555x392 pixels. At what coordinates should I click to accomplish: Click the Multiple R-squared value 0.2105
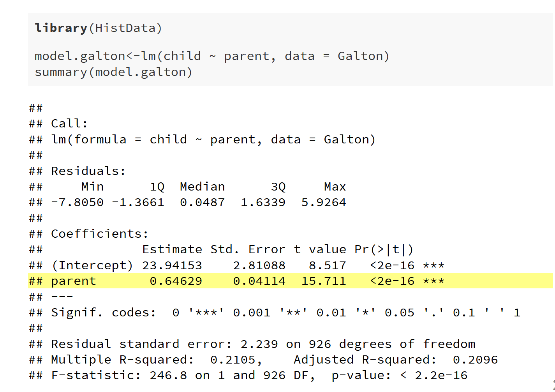coord(233,360)
